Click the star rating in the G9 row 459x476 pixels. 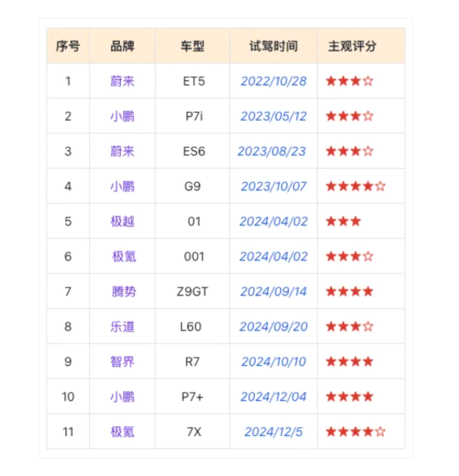tap(356, 186)
